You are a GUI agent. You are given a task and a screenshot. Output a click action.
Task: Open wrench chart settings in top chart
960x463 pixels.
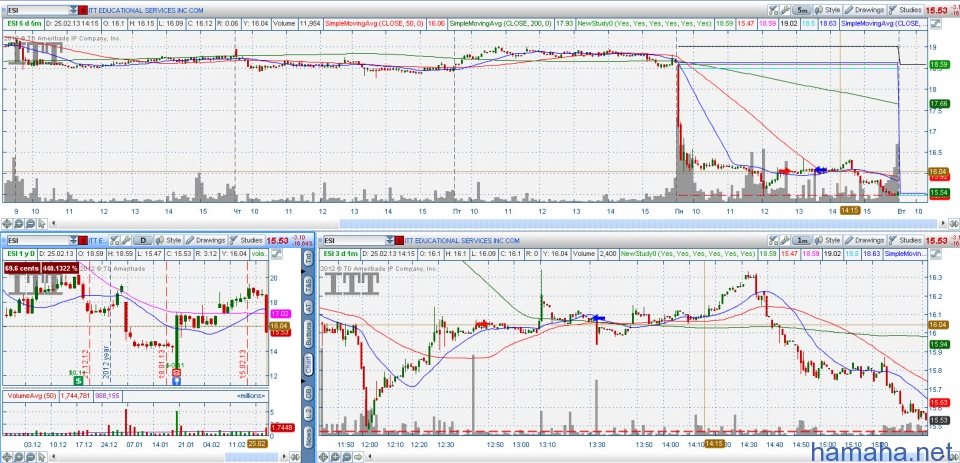785,10
